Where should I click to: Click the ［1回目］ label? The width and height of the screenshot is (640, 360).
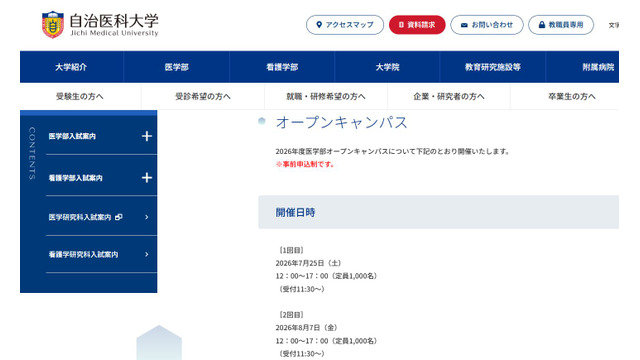[x=291, y=250]
